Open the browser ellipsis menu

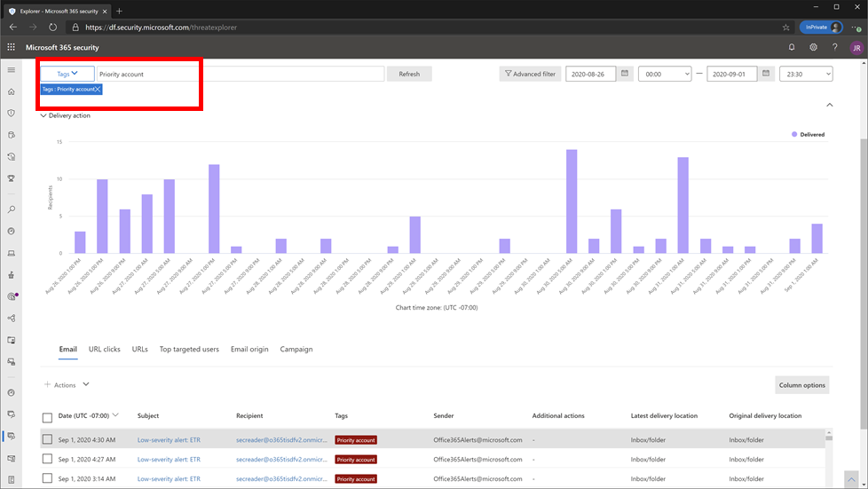coord(856,28)
